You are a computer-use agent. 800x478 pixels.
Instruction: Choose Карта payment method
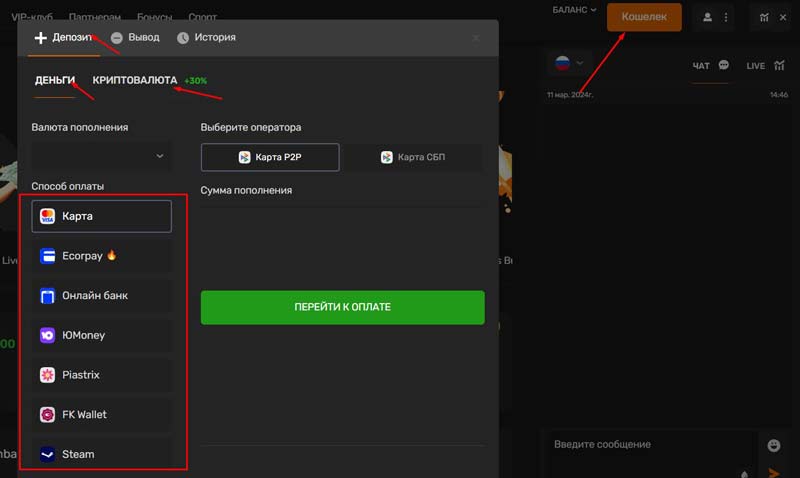pyautogui.click(x=102, y=216)
